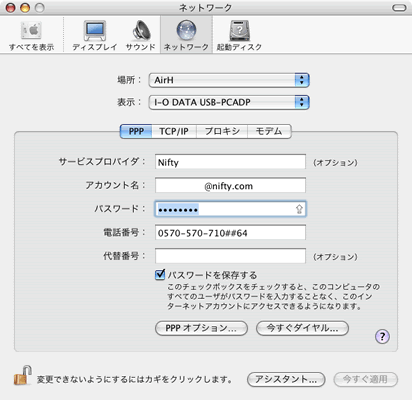412x400 pixels.
Task: Click the アシスタント button
Action: click(x=286, y=379)
